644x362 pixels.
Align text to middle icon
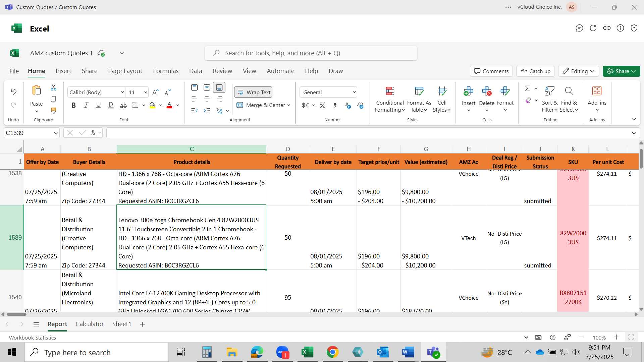tap(207, 87)
